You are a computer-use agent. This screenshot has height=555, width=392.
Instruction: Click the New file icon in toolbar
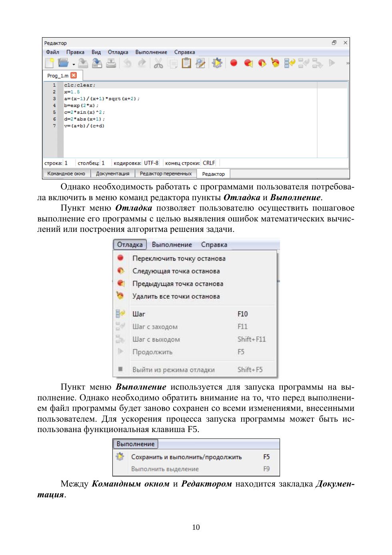(x=49, y=63)
